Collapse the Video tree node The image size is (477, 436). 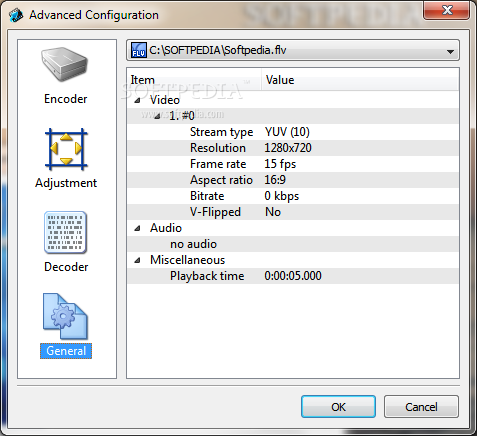coord(137,100)
